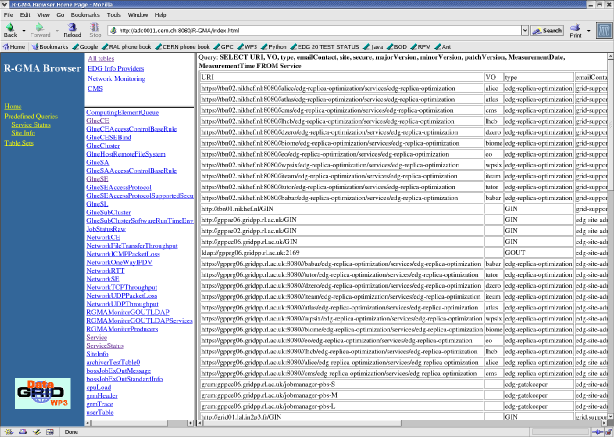Click the left frame horizontal scrollbar
The height and width of the screenshot is (437, 614).
pyautogui.click(x=139, y=423)
